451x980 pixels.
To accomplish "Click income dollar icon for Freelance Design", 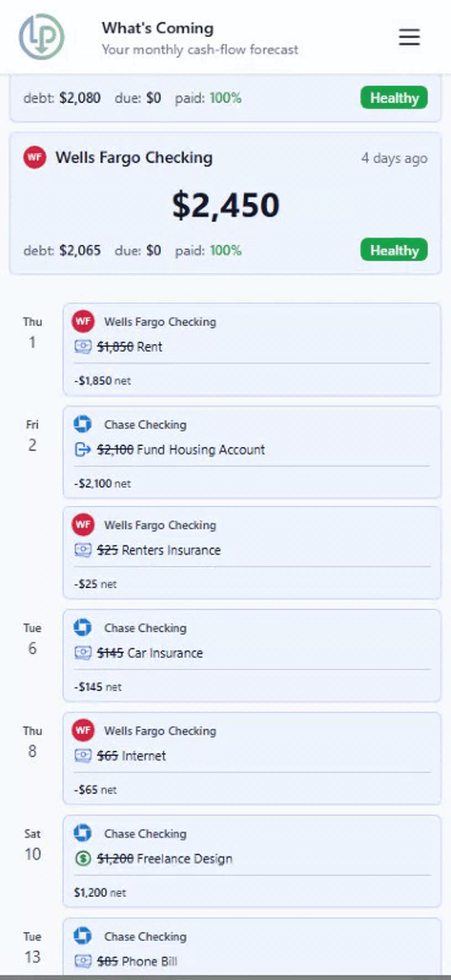I will coord(83,859).
